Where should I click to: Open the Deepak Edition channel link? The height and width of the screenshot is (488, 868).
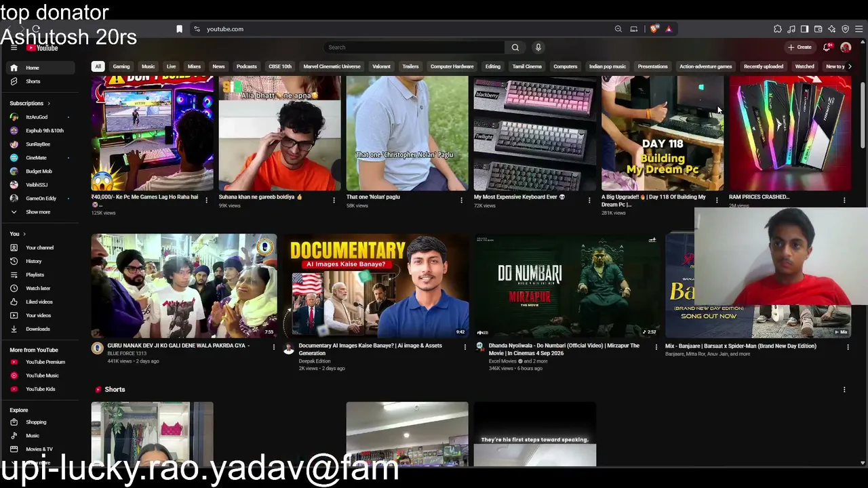pos(315,361)
